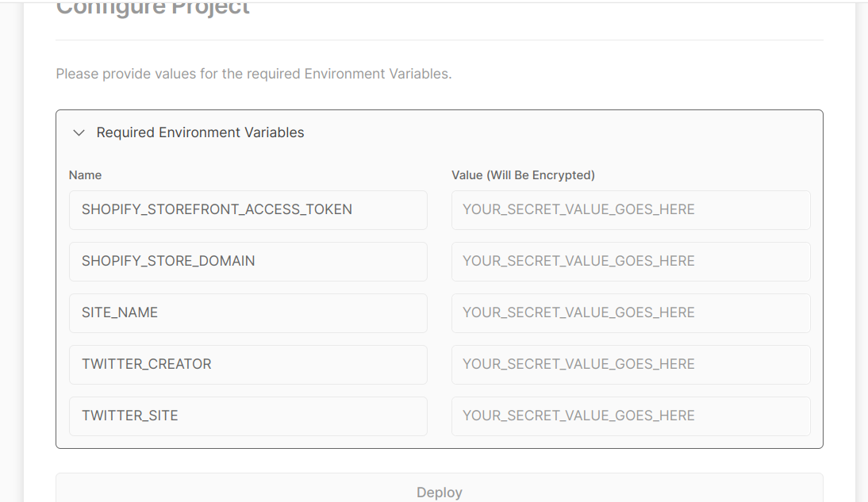Viewport: 868px width, 502px height.
Task: Click the Deploy button
Action: click(x=440, y=492)
